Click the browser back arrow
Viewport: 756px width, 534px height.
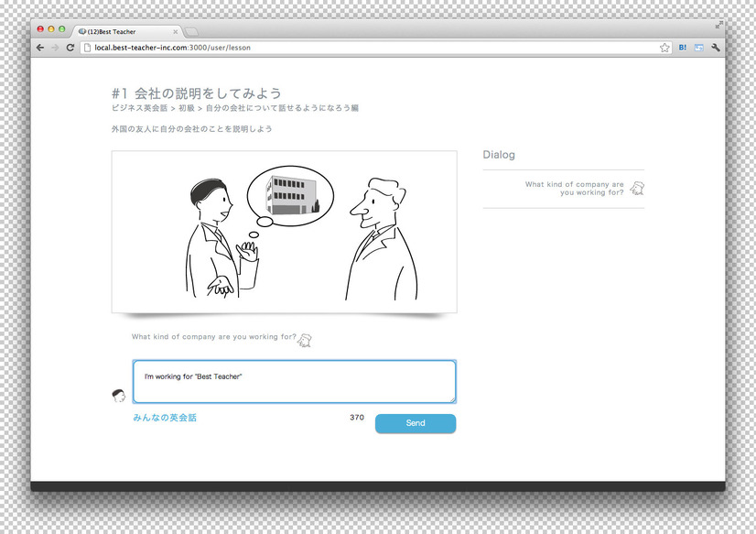click(40, 48)
